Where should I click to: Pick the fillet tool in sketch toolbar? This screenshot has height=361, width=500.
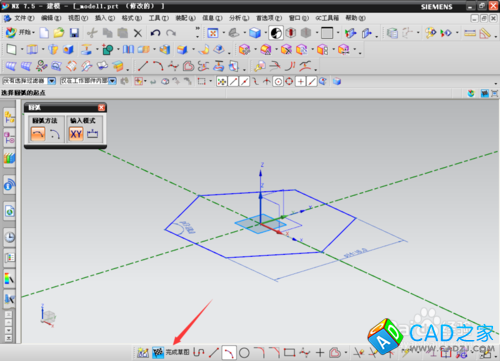(259, 352)
